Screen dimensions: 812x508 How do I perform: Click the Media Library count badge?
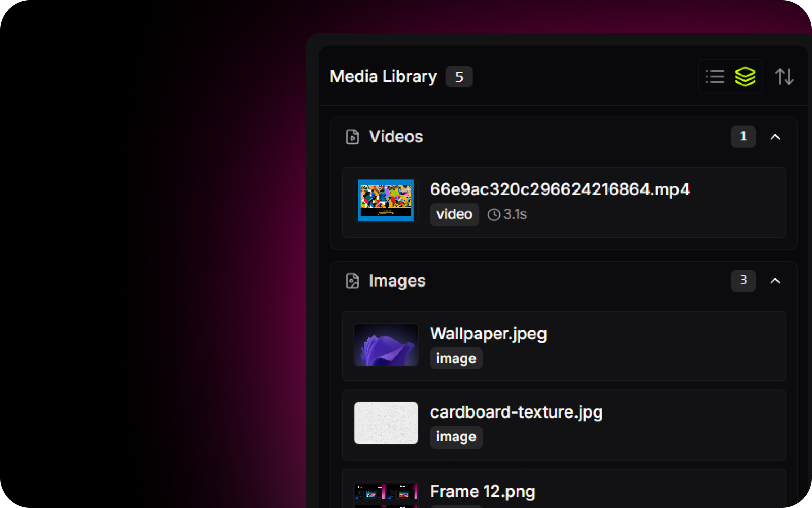coord(459,77)
